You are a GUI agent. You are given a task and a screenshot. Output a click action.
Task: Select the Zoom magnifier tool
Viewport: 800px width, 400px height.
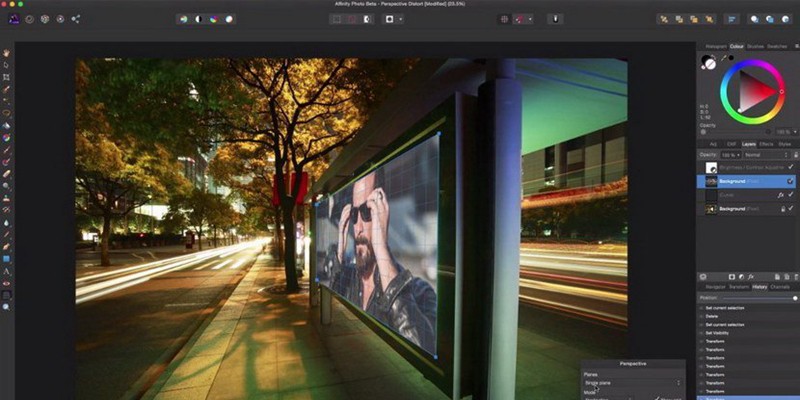pyautogui.click(x=6, y=306)
